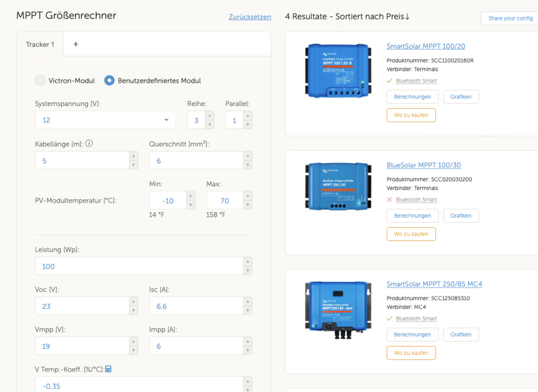This screenshot has width=538, height=392.
Task: Click the green Bluetooth checkmark under SmartSolar 100/20
Action: pyautogui.click(x=389, y=80)
